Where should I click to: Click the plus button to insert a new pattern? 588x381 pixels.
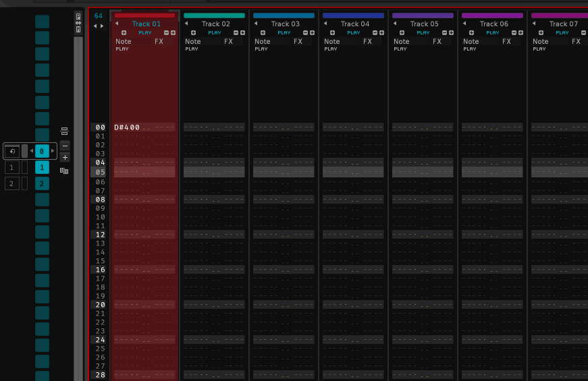pyautogui.click(x=65, y=157)
